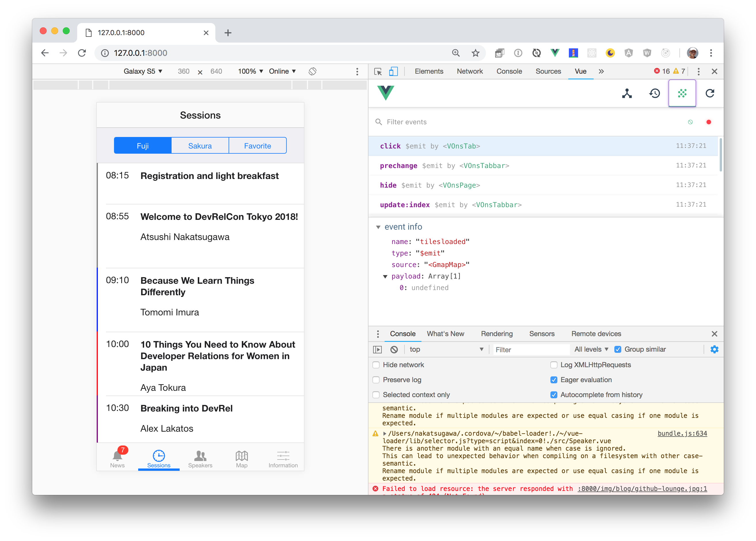This screenshot has height=541, width=756.
Task: Open device toolbar more options menu
Action: coord(357,72)
